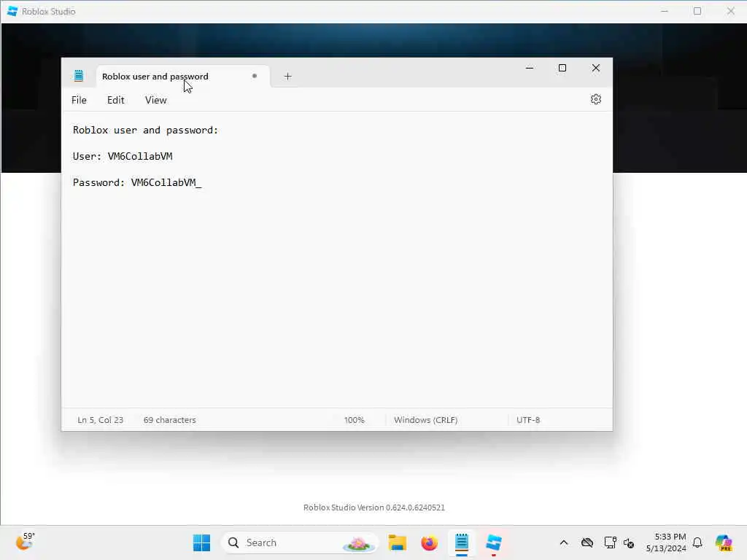Click the 'Roblox user and password:' heading line

coord(145,130)
